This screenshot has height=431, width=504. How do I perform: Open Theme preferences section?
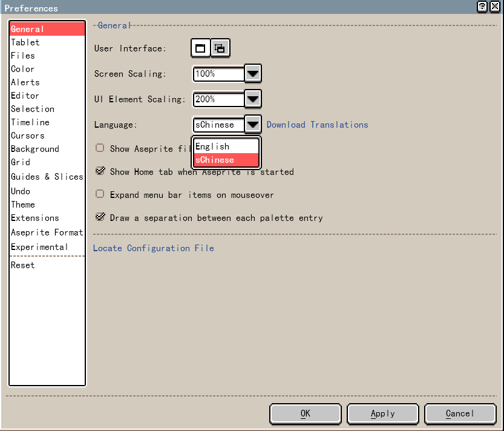pyautogui.click(x=47, y=205)
